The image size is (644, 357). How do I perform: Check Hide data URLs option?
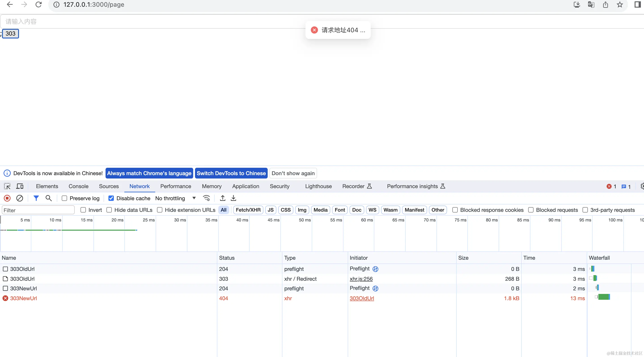(x=109, y=210)
